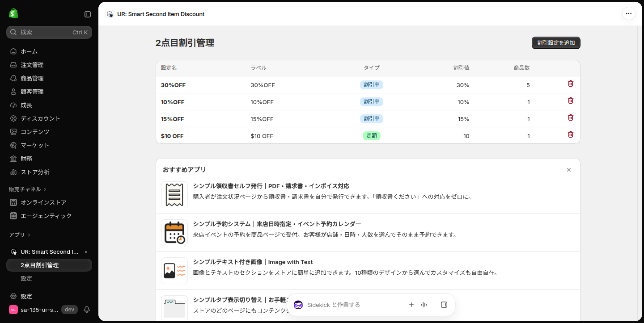Expand the 販売チャネル section
644x323 pixels.
[28, 189]
